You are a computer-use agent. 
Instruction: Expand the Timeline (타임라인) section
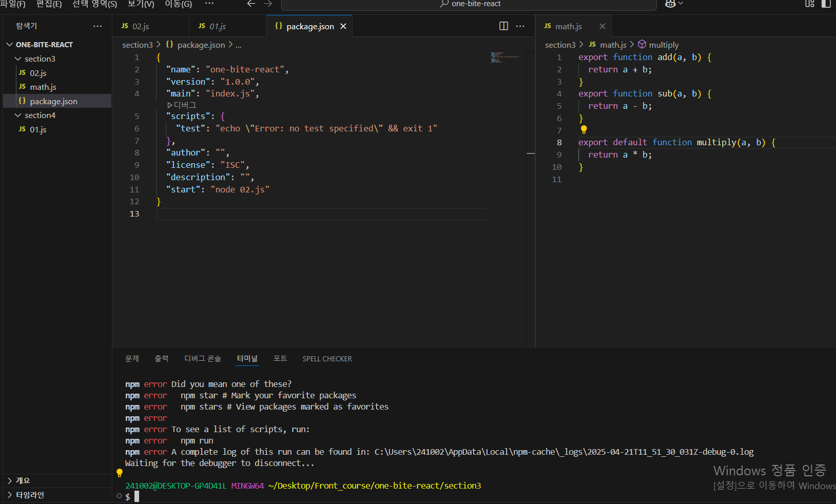coord(57,495)
